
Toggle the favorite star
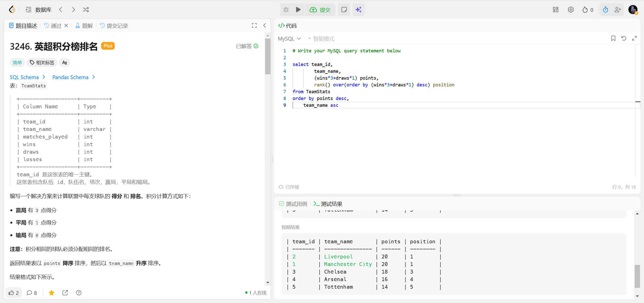(x=52, y=293)
